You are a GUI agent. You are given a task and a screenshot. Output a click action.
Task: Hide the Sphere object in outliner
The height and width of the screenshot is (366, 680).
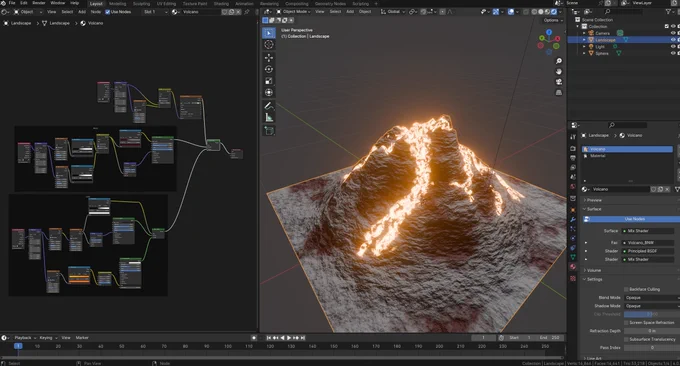click(673, 53)
